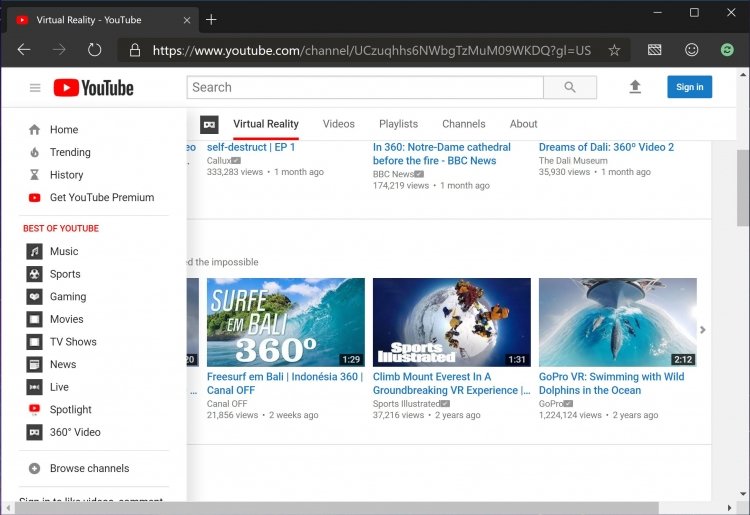Click the GoPro dolphins thumbnail
The height and width of the screenshot is (515, 750).
pos(618,322)
